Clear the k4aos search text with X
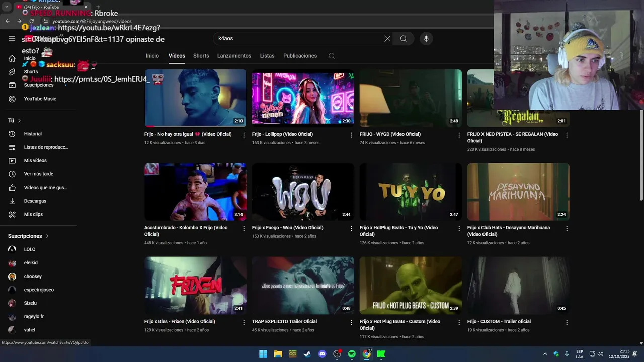 (x=387, y=38)
